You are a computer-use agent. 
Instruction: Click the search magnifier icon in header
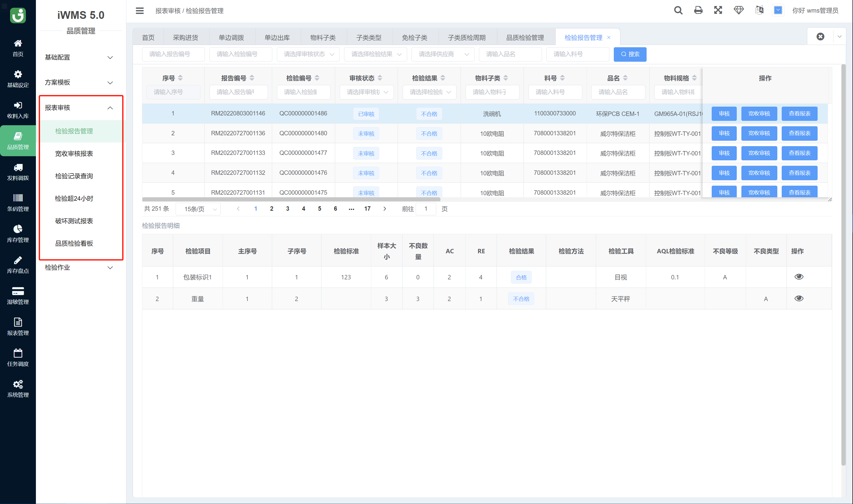(678, 11)
